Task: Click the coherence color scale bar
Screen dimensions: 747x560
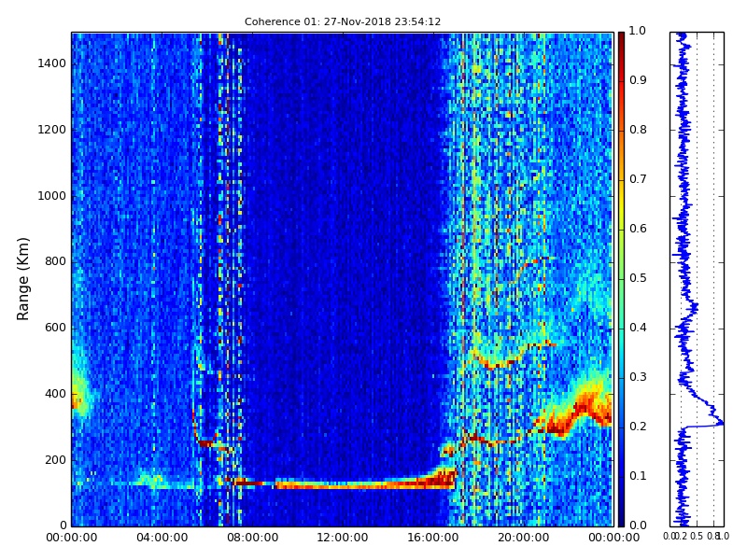Action: (621, 279)
